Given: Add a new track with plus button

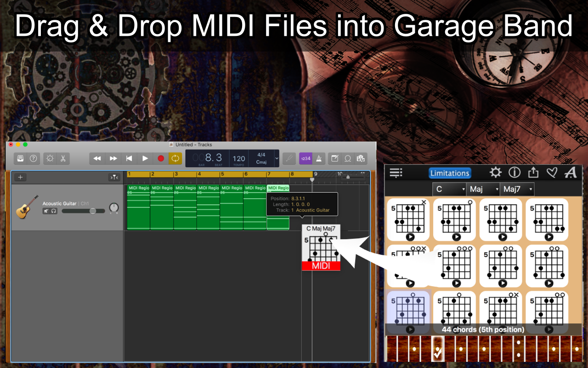Looking at the screenshot, I should tap(20, 177).
